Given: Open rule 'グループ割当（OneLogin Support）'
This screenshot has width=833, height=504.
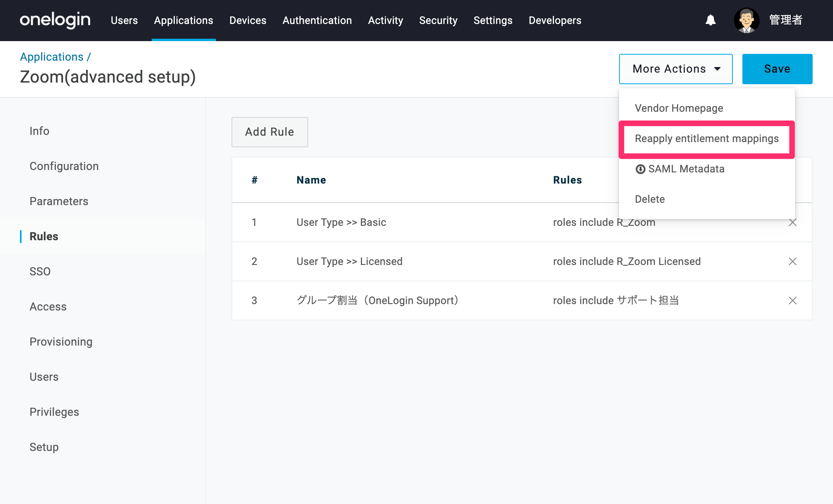Looking at the screenshot, I should click(x=378, y=300).
